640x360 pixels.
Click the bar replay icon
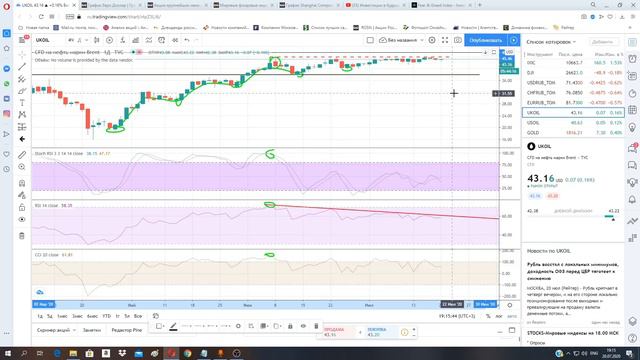click(175, 40)
